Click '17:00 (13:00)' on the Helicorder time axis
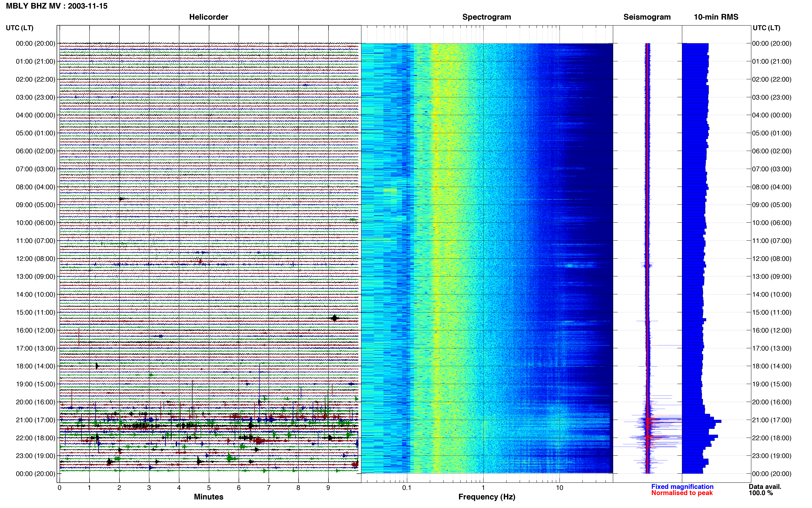This screenshot has height=508, width=812. pos(35,348)
